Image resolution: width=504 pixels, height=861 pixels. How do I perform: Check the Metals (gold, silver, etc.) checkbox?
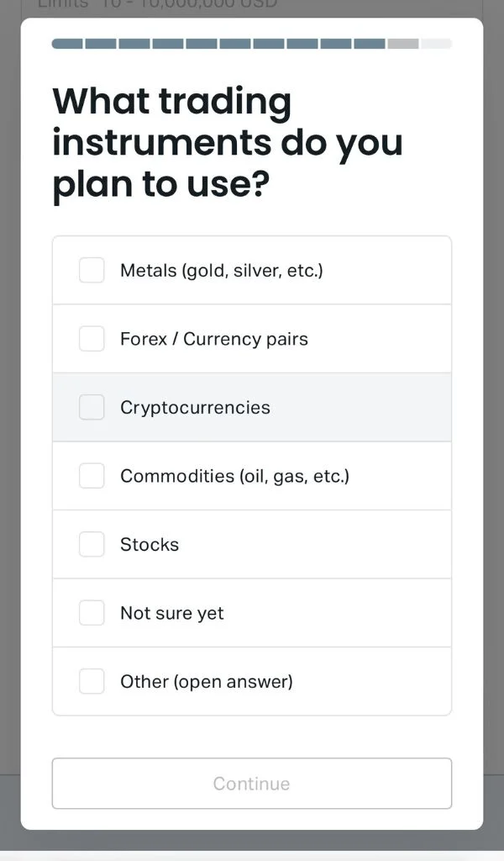[x=92, y=270]
